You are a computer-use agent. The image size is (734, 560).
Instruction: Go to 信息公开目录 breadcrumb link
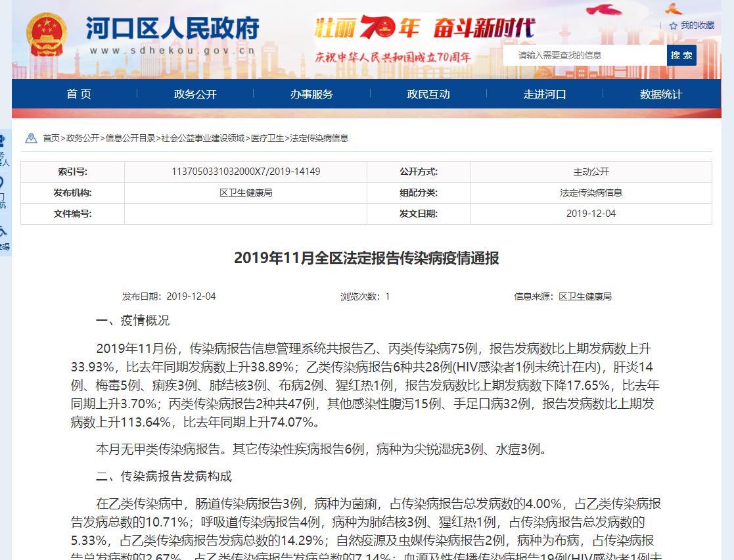[131, 138]
